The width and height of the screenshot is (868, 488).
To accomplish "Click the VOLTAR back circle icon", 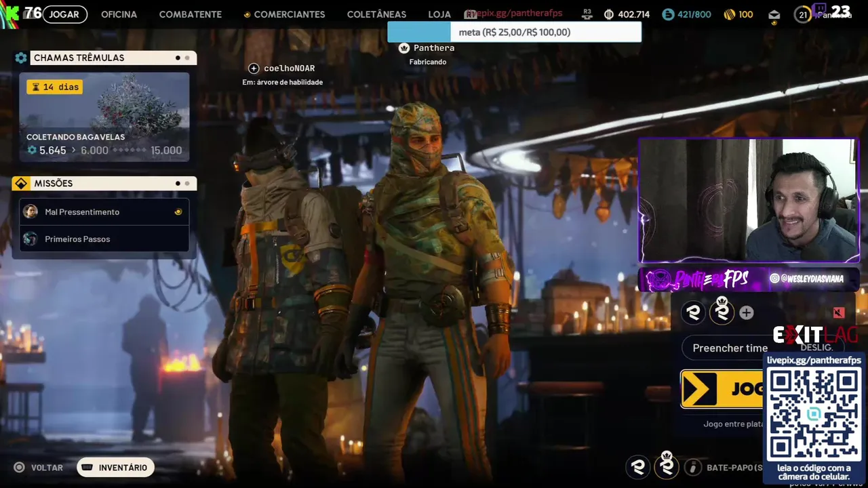I will [x=20, y=467].
